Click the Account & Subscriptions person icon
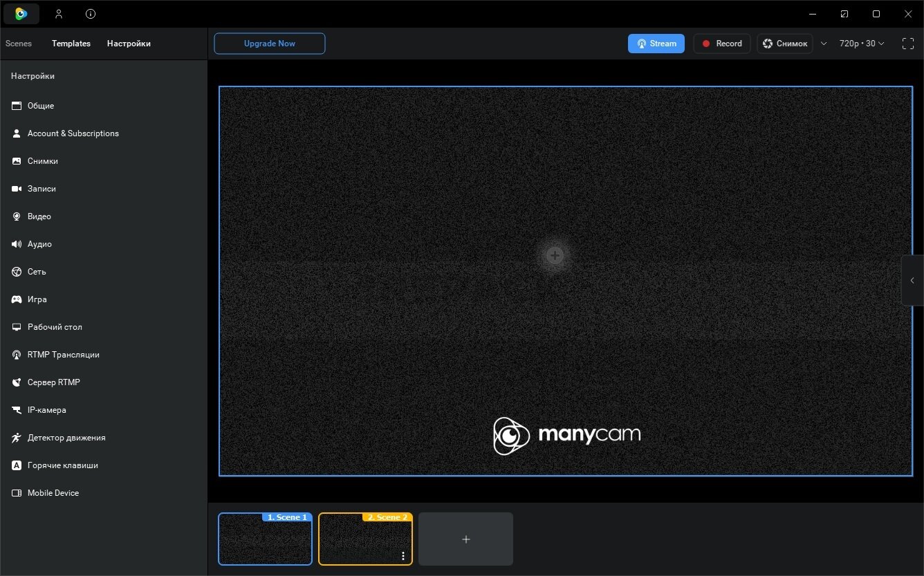 pyautogui.click(x=17, y=133)
